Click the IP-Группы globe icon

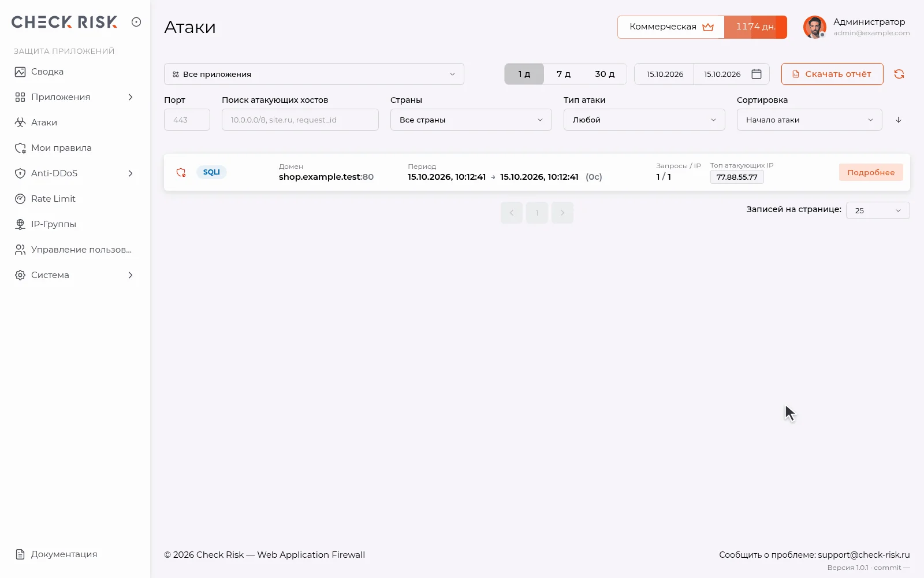[20, 224]
